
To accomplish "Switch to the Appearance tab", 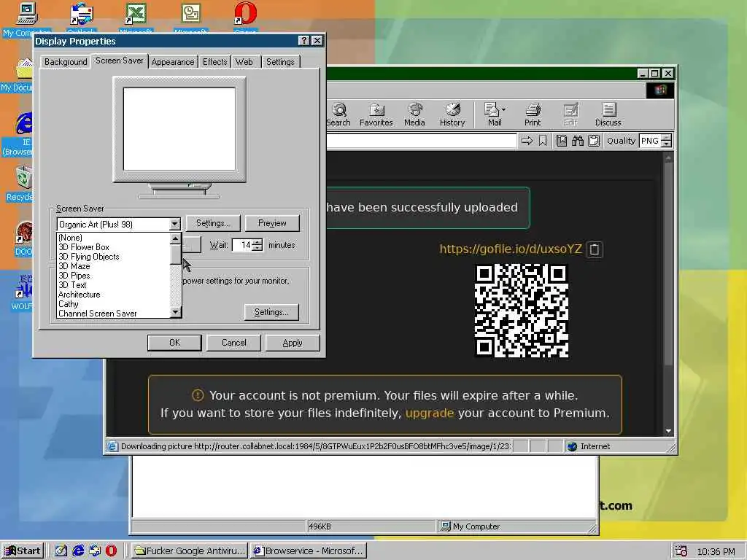I will [x=172, y=62].
